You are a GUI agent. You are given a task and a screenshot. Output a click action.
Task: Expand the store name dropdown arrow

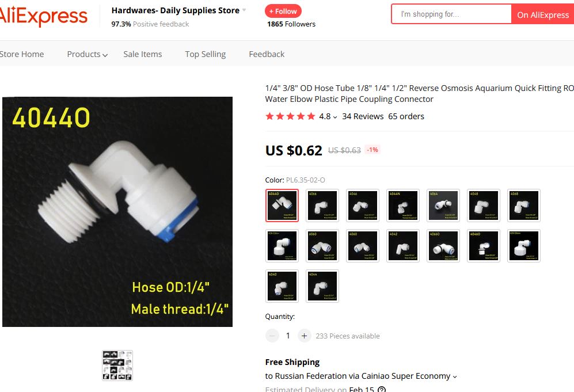click(244, 10)
